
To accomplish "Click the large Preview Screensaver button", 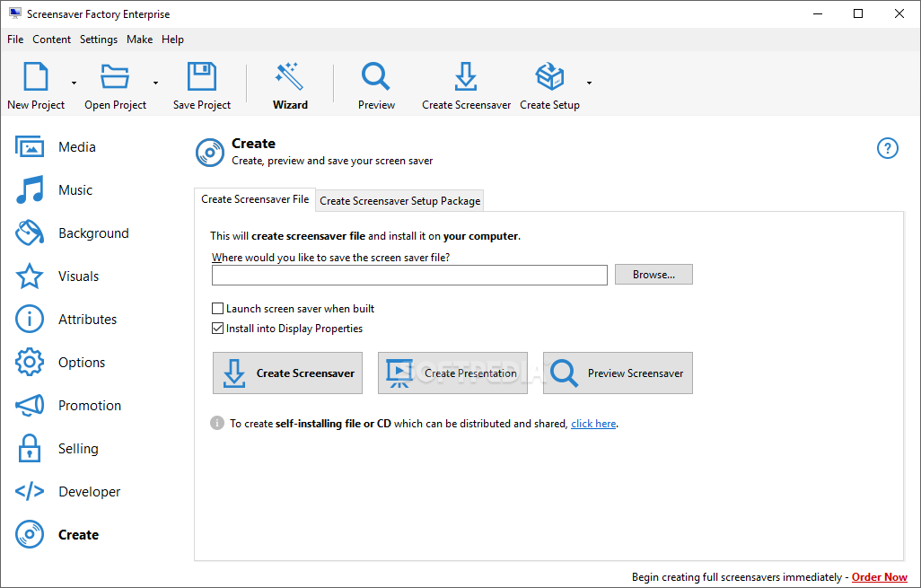I will click(618, 373).
